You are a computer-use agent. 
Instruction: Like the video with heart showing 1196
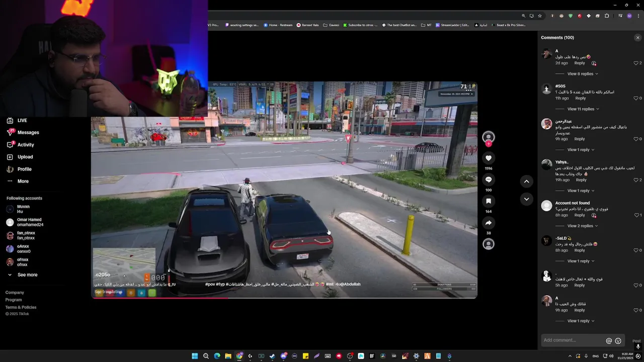488,158
